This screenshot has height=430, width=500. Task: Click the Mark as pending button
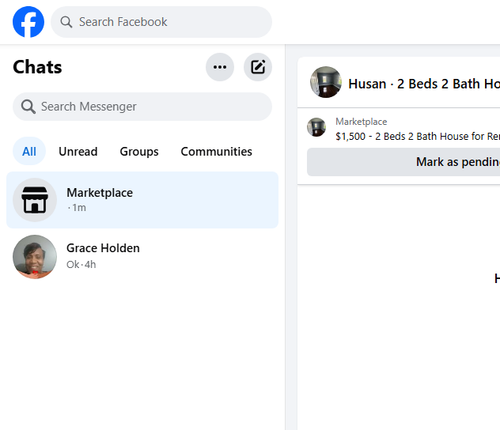(403, 162)
